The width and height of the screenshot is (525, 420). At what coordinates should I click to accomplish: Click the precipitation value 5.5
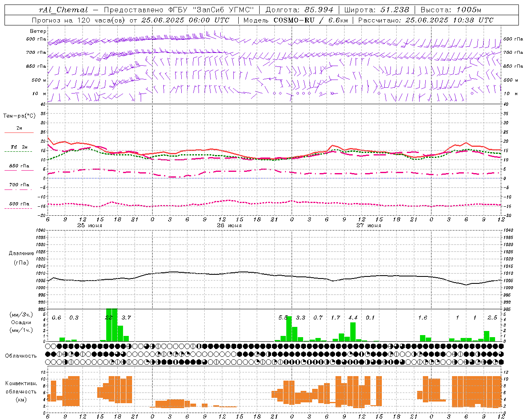283,318
